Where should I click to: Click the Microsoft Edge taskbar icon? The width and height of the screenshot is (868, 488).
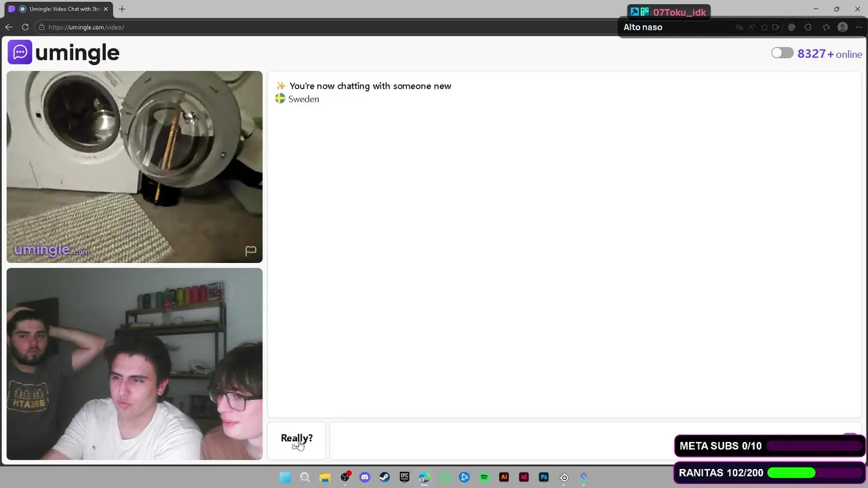[425, 477]
